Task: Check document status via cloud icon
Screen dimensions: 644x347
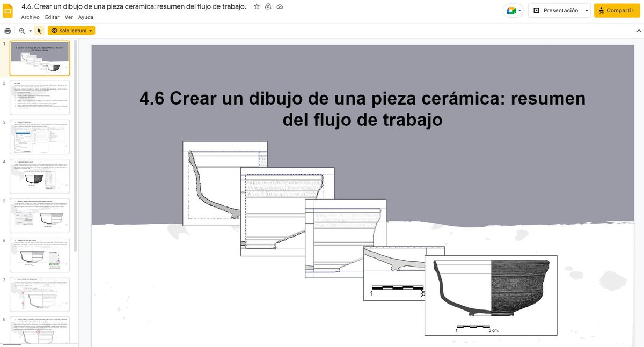Action: [x=280, y=6]
